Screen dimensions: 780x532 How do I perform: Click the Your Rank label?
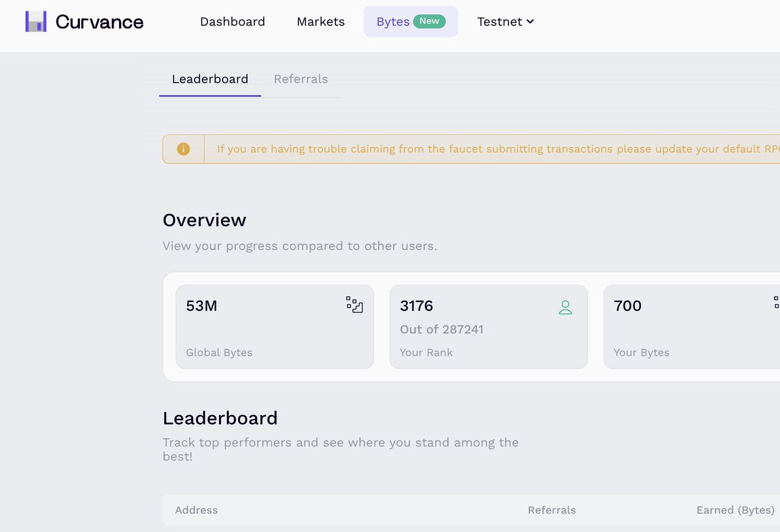click(426, 353)
